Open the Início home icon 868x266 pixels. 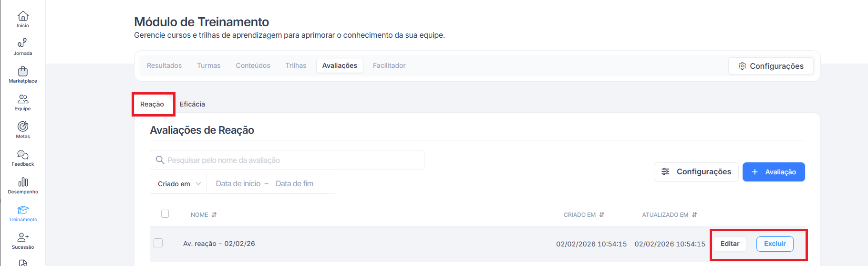pos(23,16)
